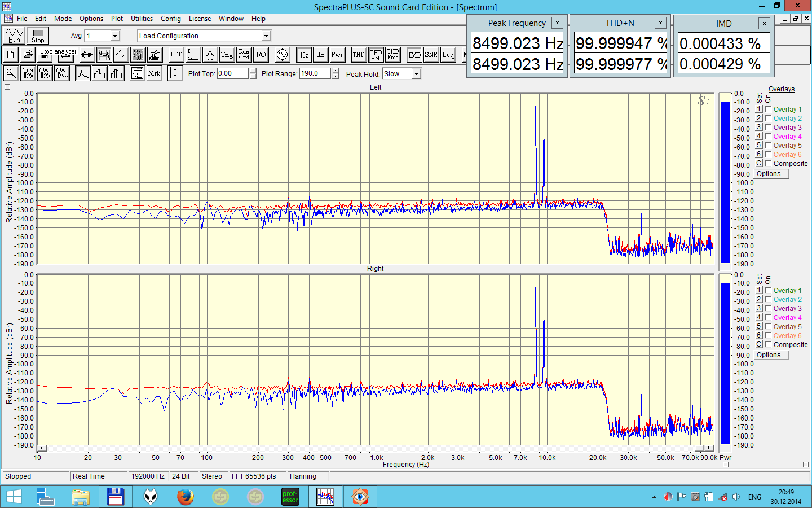Click the SNR toolbar icon
812x508 pixels.
click(x=431, y=55)
